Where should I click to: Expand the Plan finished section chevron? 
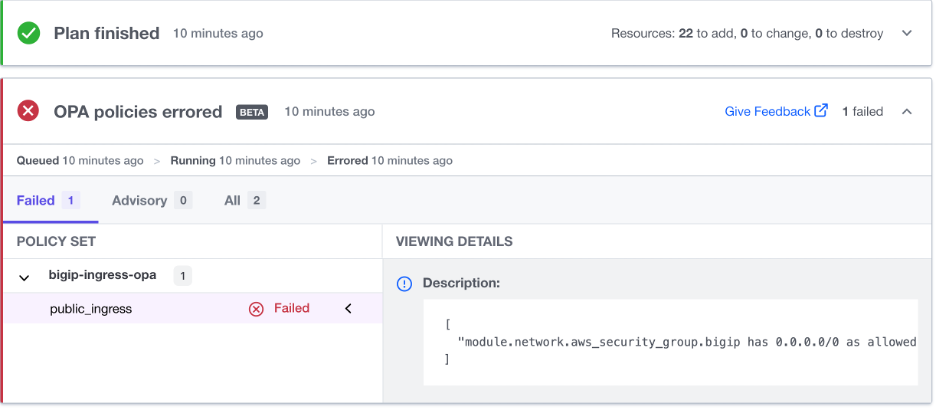coord(907,33)
